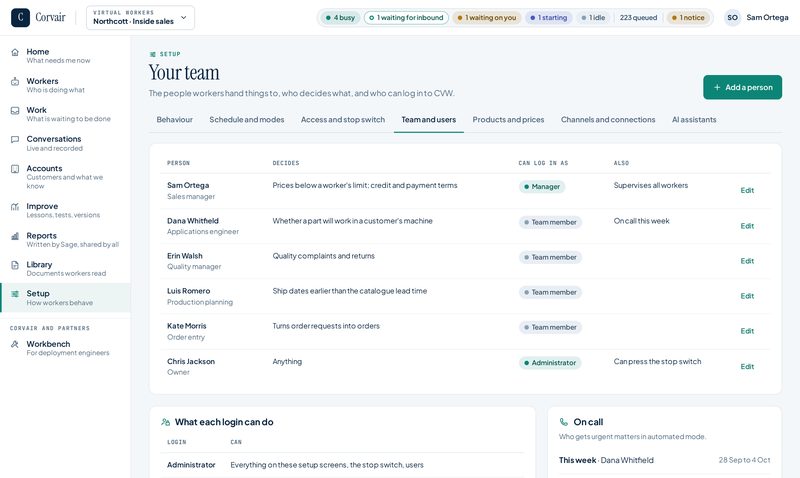The width and height of the screenshot is (800, 478).
Task: Open the Workers sidebar icon
Action: [15, 82]
